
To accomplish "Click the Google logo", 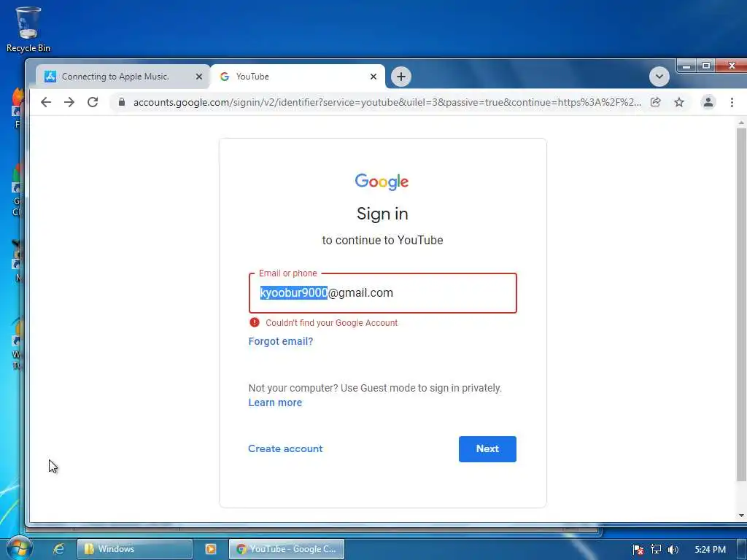I will (x=382, y=182).
